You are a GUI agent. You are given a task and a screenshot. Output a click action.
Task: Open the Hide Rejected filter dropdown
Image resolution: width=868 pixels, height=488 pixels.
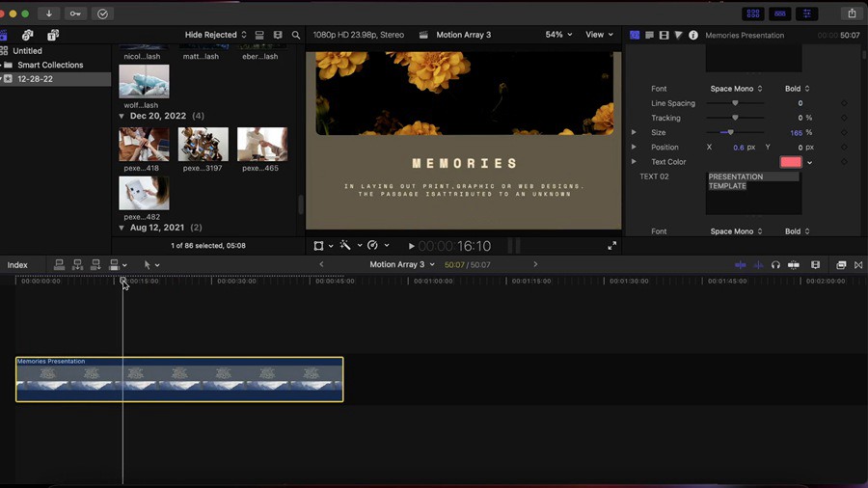click(x=215, y=35)
